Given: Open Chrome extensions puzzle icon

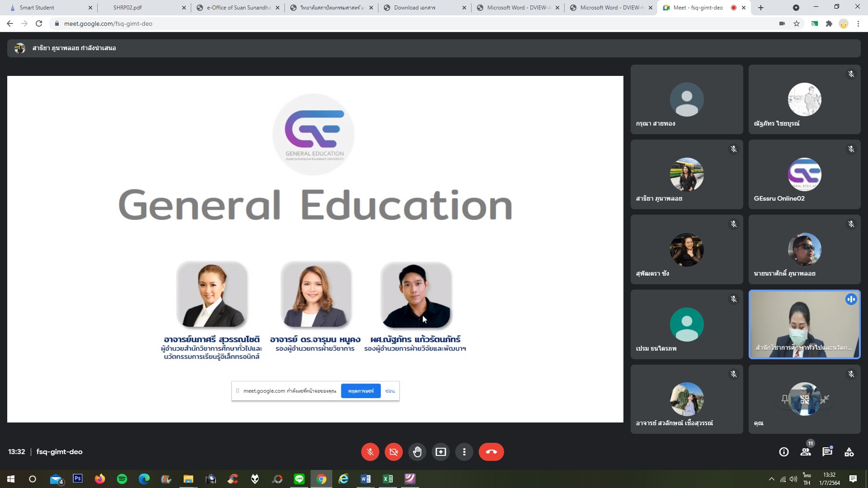Looking at the screenshot, I should [829, 23].
